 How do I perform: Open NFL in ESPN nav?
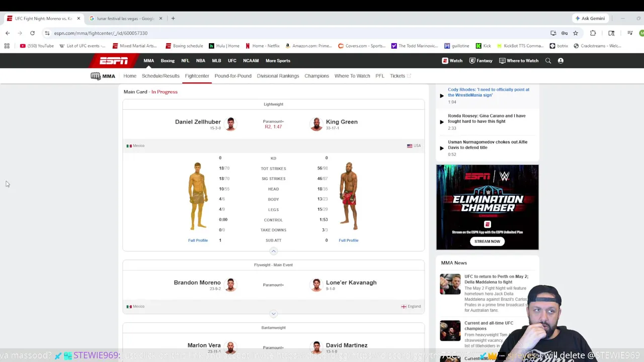point(185,61)
